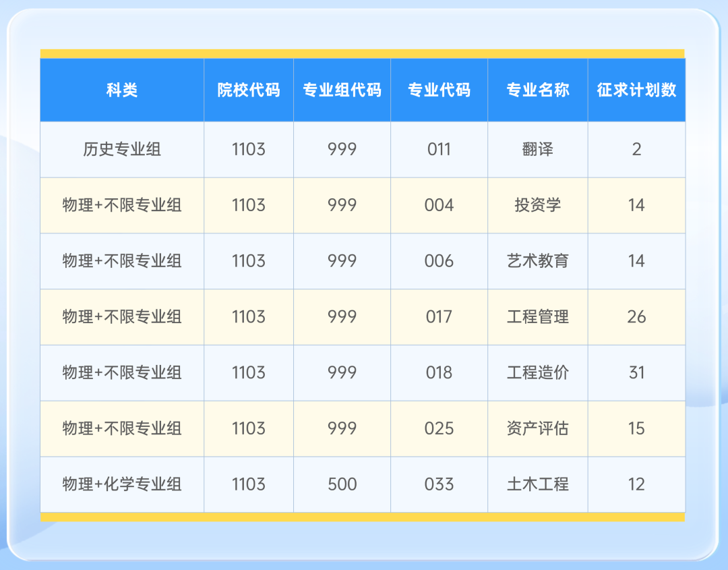Image resolution: width=728 pixels, height=570 pixels.
Task: Click the 院校代码 column header
Action: click(248, 90)
